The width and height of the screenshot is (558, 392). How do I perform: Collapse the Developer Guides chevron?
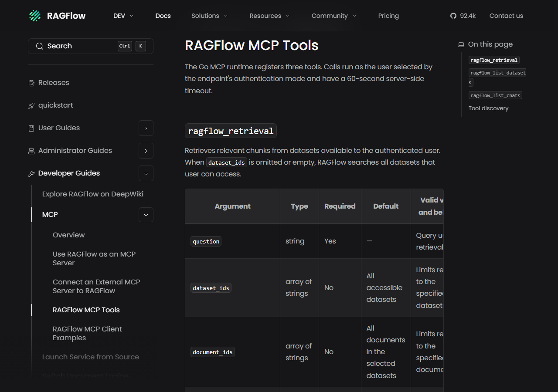click(x=146, y=173)
